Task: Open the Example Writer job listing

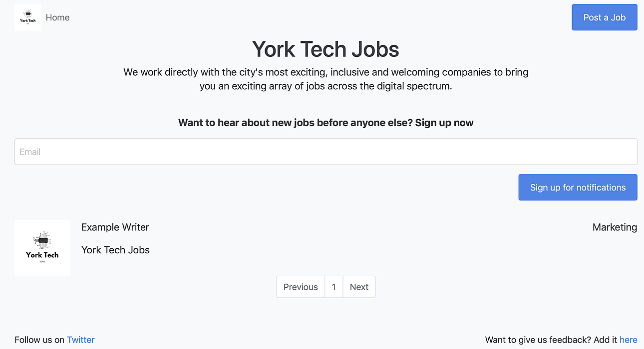Action: [115, 227]
